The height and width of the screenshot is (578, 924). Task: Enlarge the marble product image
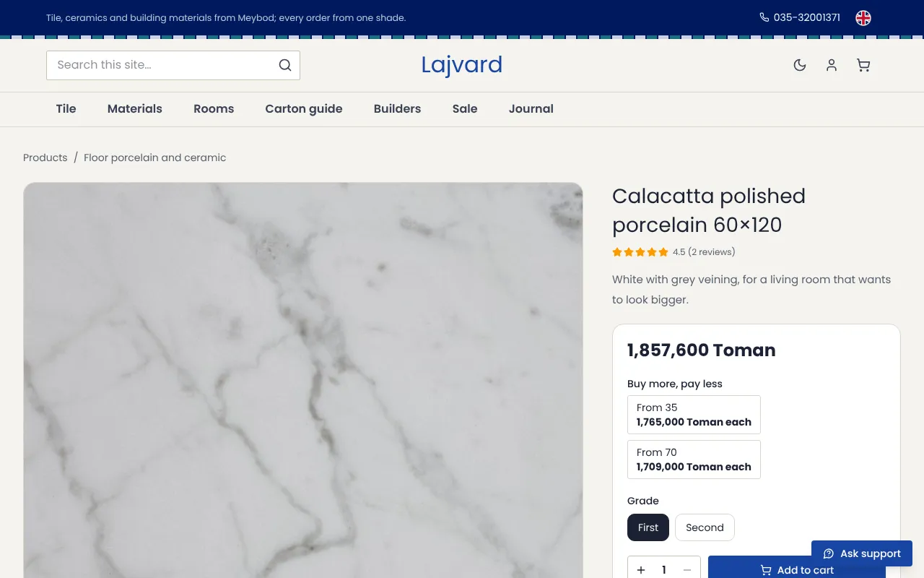coord(303,380)
